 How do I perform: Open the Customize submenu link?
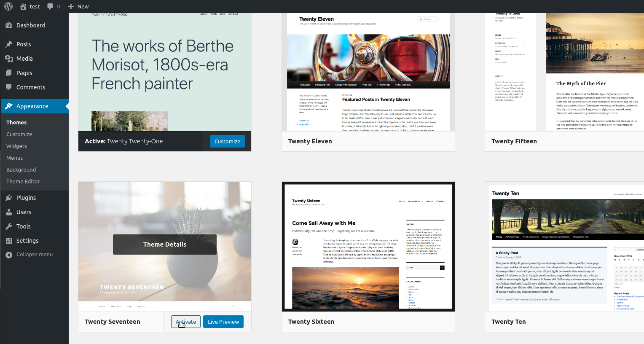19,134
